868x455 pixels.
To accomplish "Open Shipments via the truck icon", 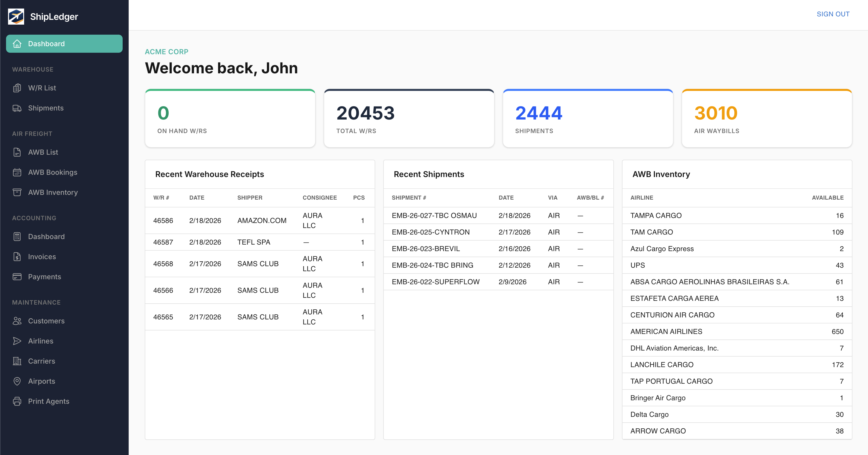I will coord(17,108).
